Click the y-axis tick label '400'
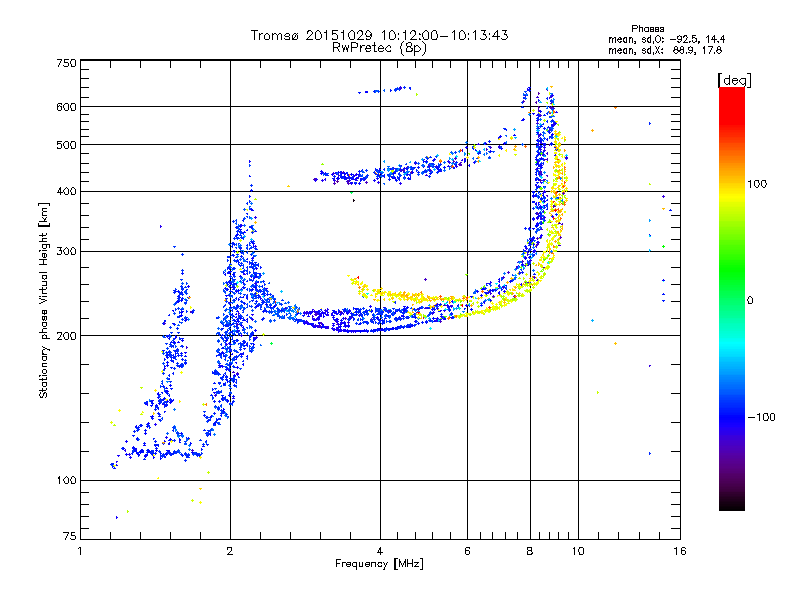 (66, 192)
